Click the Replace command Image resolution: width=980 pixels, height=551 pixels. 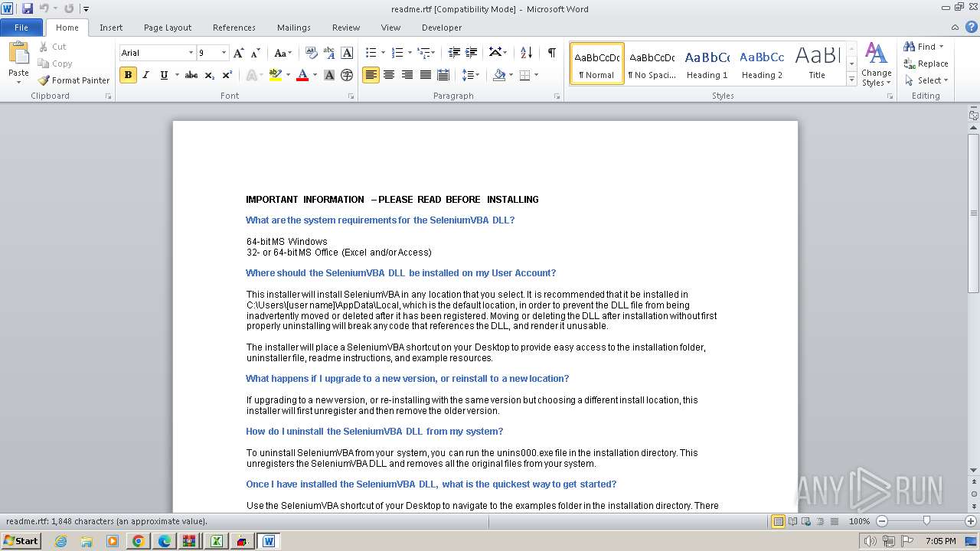coord(926,64)
